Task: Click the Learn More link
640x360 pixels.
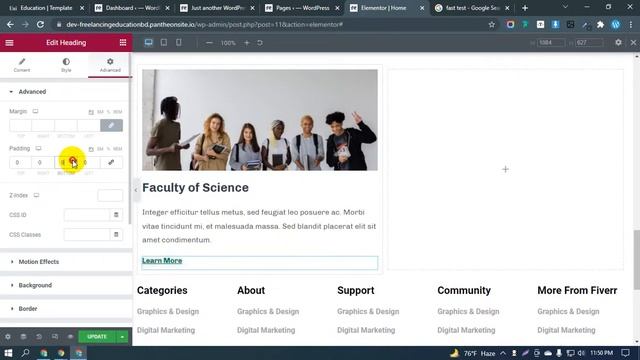Action: 162,261
